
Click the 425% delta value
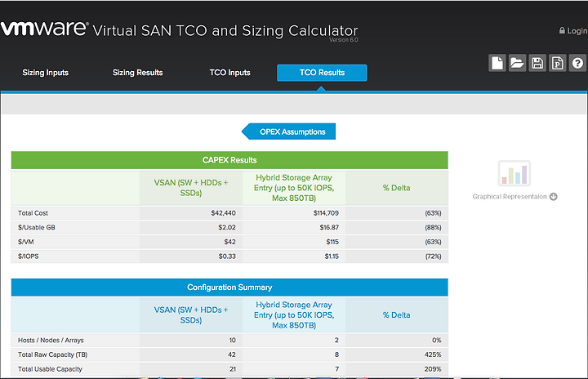tap(433, 354)
